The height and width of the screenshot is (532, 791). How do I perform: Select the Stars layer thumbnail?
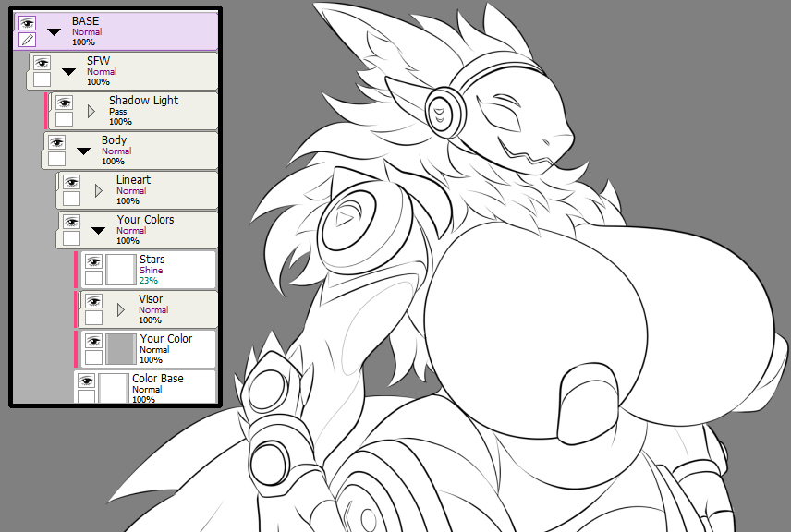pos(121,270)
